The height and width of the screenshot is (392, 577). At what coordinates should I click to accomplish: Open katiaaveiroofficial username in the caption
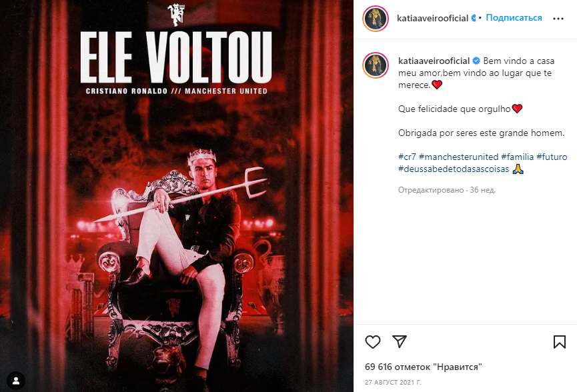click(434, 61)
